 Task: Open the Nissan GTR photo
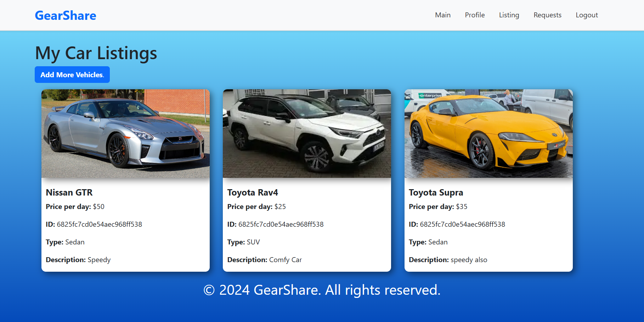(x=125, y=134)
